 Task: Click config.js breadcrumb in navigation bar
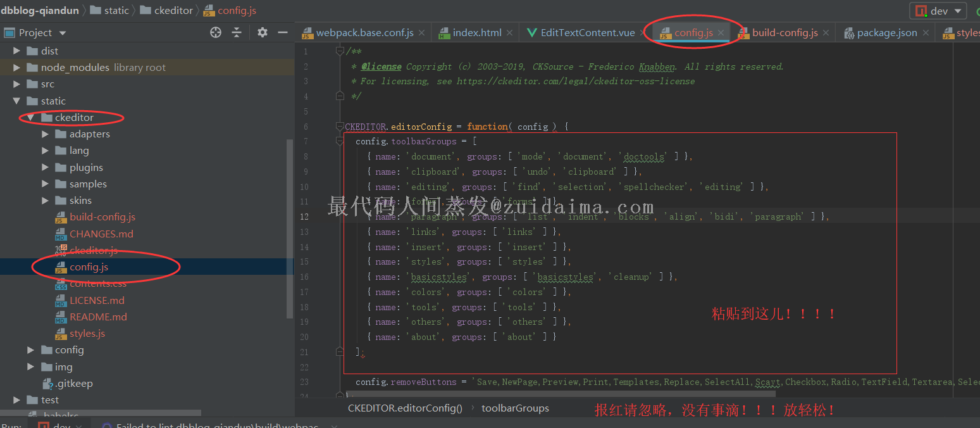pyautogui.click(x=230, y=11)
